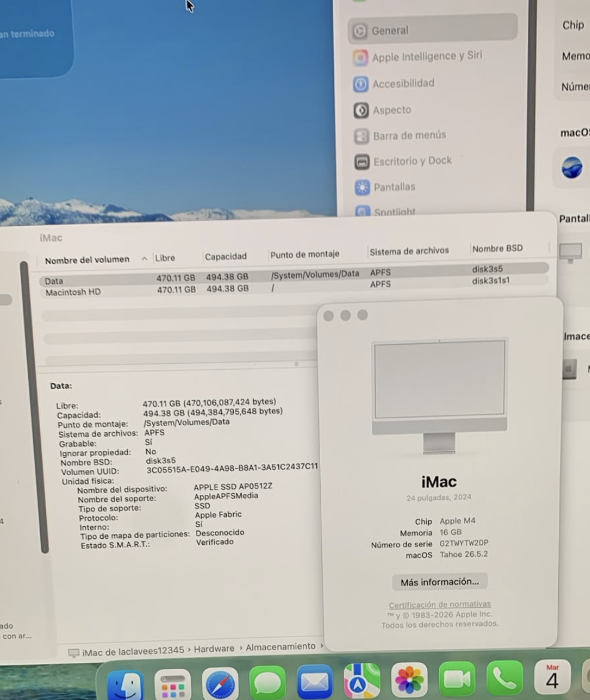The height and width of the screenshot is (700, 590).
Task: Click the Pantallas sun icon
Action: tap(362, 188)
